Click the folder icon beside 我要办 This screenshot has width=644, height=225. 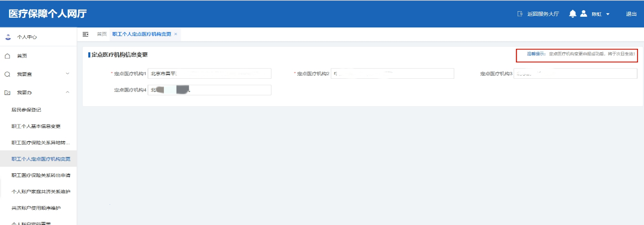(x=8, y=93)
